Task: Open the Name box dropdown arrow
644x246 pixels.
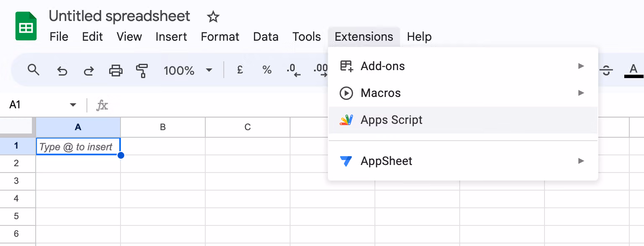Action: pos(73,105)
